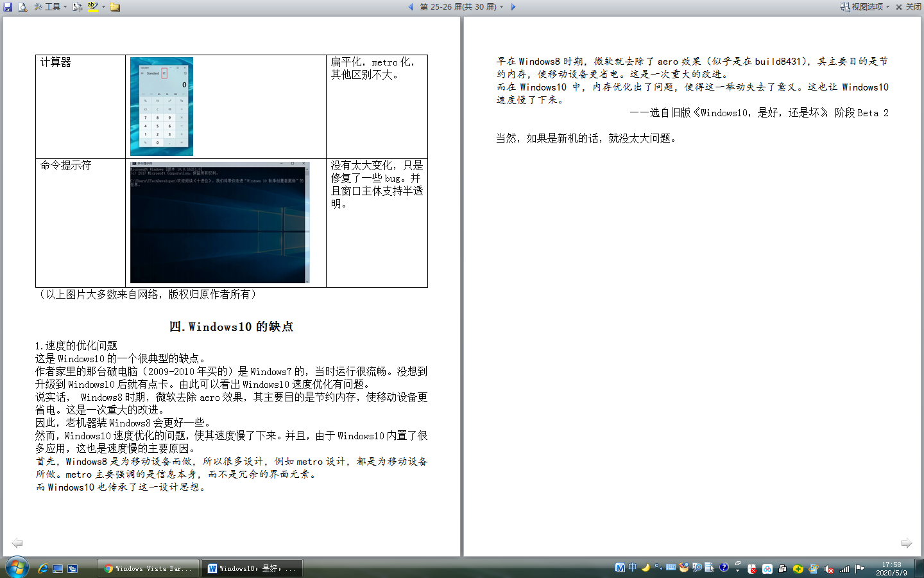
Task: Open Print Preview using the magnifier page icon
Action: point(22,7)
